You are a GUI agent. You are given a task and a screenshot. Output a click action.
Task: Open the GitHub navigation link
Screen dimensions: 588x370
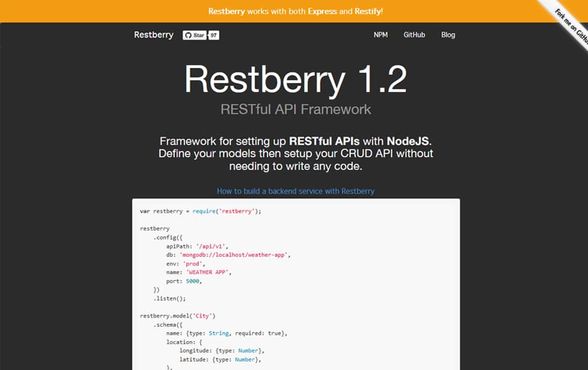[x=414, y=35]
